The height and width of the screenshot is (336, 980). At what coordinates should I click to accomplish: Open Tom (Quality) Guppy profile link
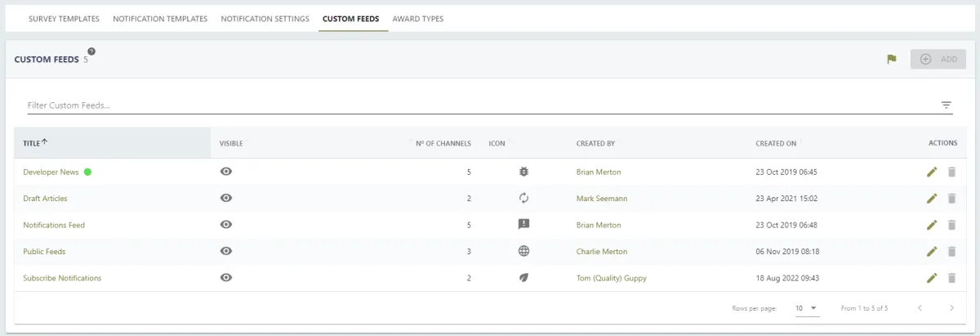tap(612, 278)
